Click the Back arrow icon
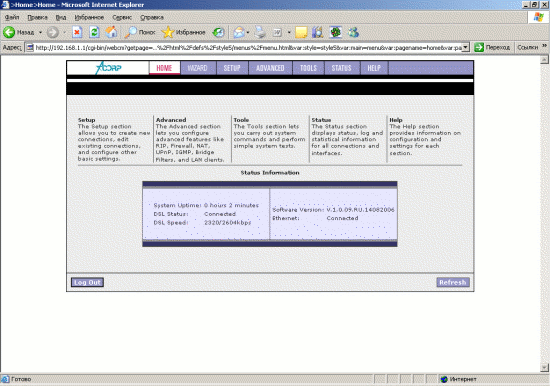 click(x=9, y=32)
